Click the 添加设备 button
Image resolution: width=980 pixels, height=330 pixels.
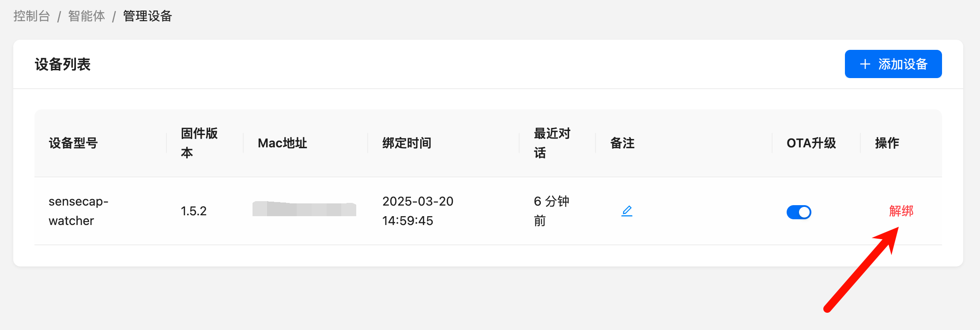click(893, 64)
